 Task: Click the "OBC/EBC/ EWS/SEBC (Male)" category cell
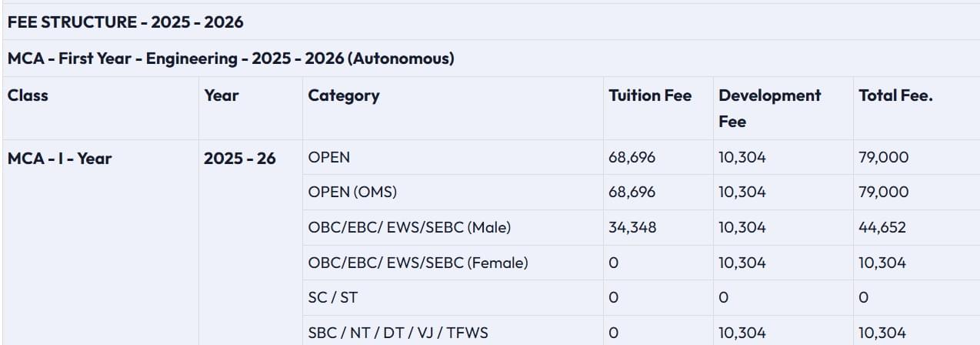pyautogui.click(x=409, y=228)
